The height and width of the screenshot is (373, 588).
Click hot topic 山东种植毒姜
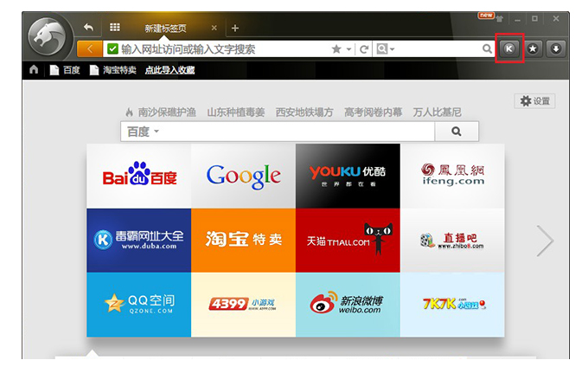[x=236, y=112]
